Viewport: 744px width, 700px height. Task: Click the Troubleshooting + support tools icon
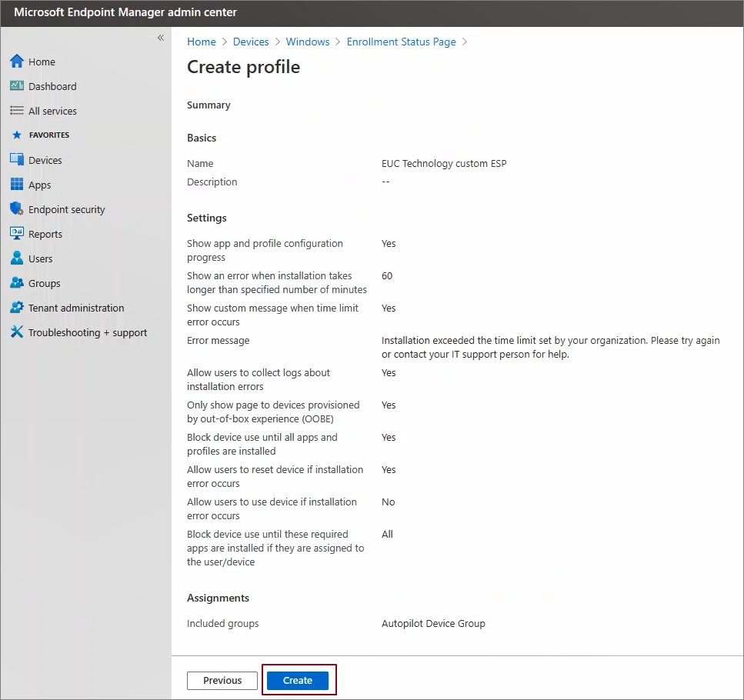17,332
